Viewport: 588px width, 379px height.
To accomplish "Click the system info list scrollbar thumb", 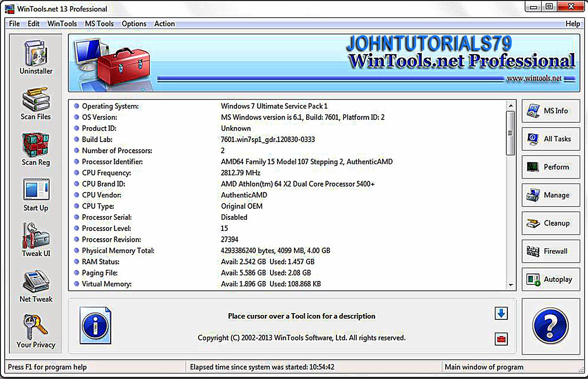I will pos(510,133).
